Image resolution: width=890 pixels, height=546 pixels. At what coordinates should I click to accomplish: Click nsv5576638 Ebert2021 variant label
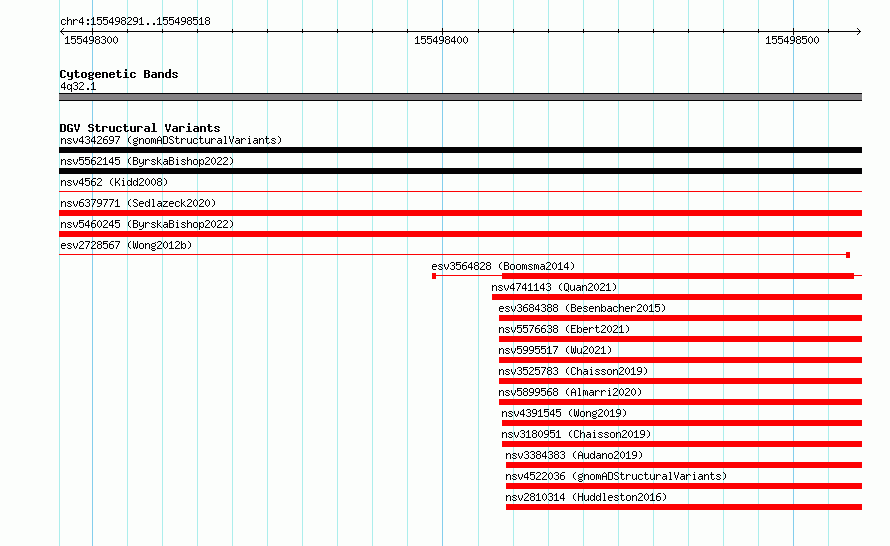point(564,329)
